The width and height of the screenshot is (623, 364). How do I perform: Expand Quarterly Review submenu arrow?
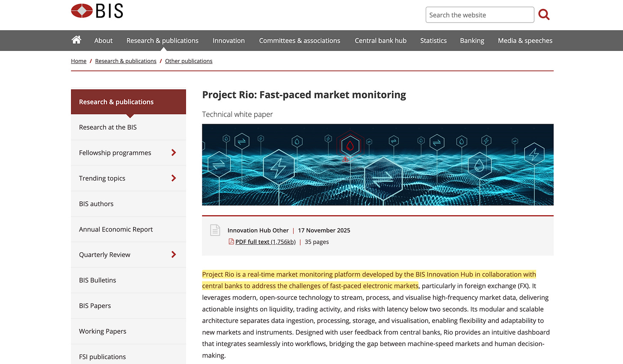tap(173, 255)
